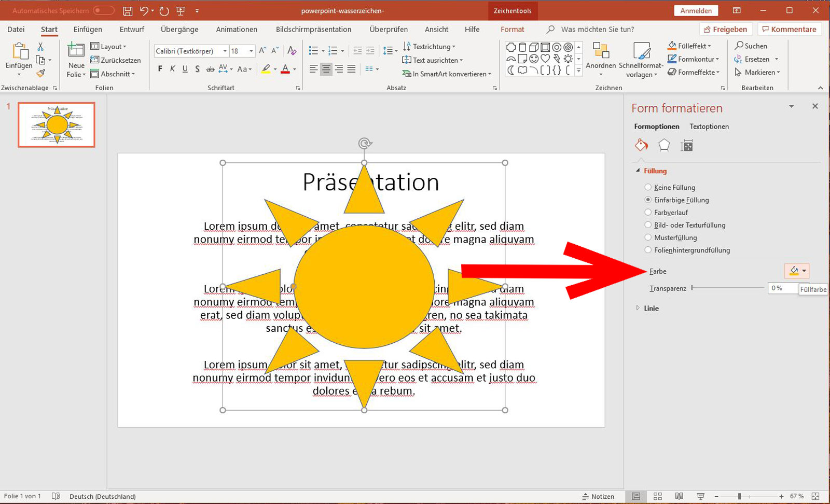The image size is (830, 504).
Task: Open the Füllfarbe color dropdown
Action: 797,271
